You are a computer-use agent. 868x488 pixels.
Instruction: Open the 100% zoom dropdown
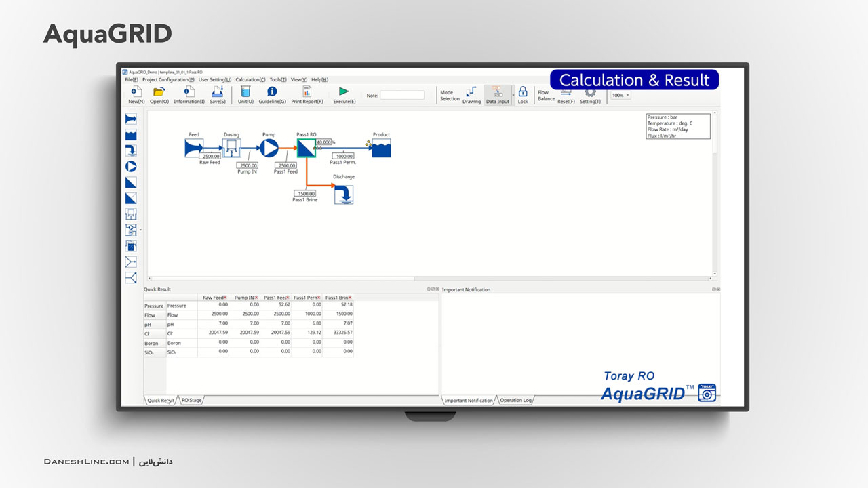620,96
